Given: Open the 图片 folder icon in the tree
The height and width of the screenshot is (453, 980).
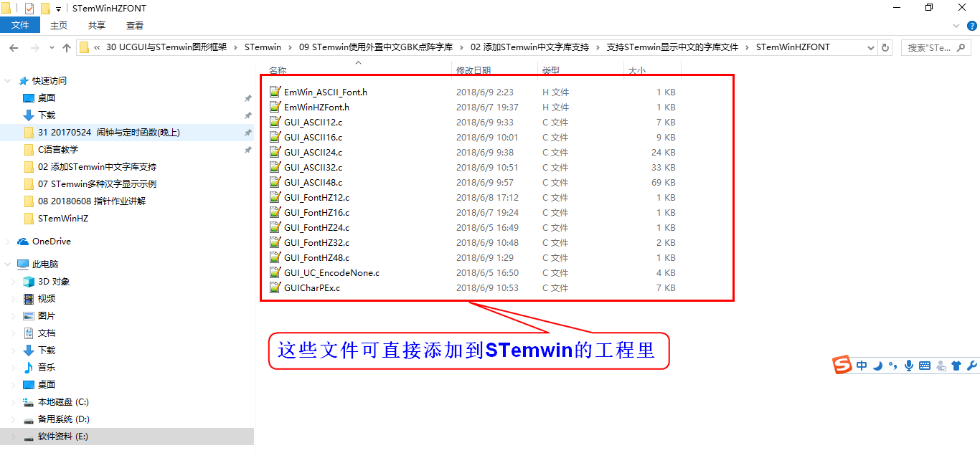Looking at the screenshot, I should [x=29, y=316].
